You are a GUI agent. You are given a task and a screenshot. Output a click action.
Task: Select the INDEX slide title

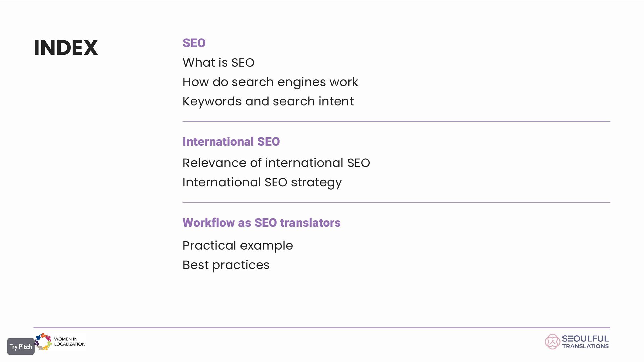pyautogui.click(x=66, y=48)
